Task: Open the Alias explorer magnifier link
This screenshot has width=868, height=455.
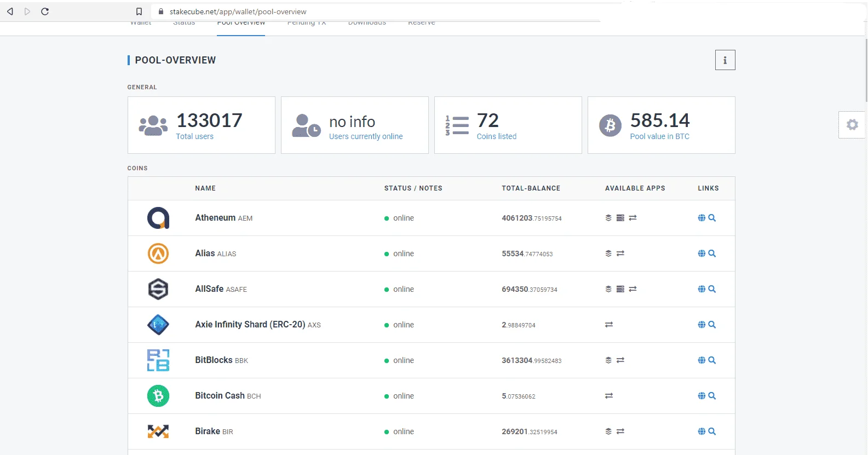Action: click(x=712, y=254)
